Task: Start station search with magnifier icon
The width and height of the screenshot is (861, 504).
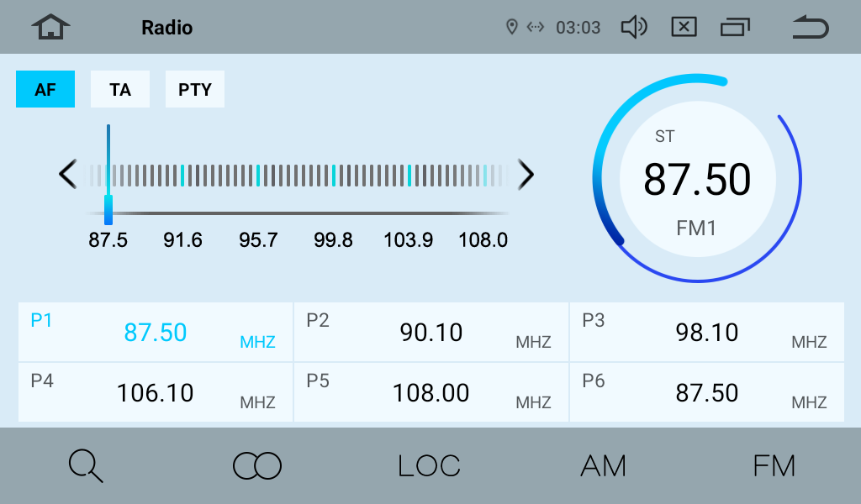Action: click(x=86, y=465)
